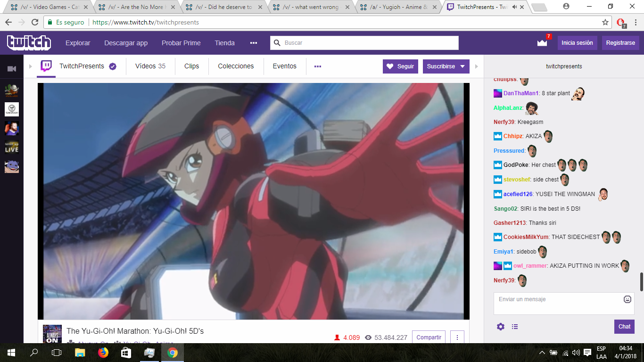Open chat settings gear icon
The image size is (644, 362).
501,327
